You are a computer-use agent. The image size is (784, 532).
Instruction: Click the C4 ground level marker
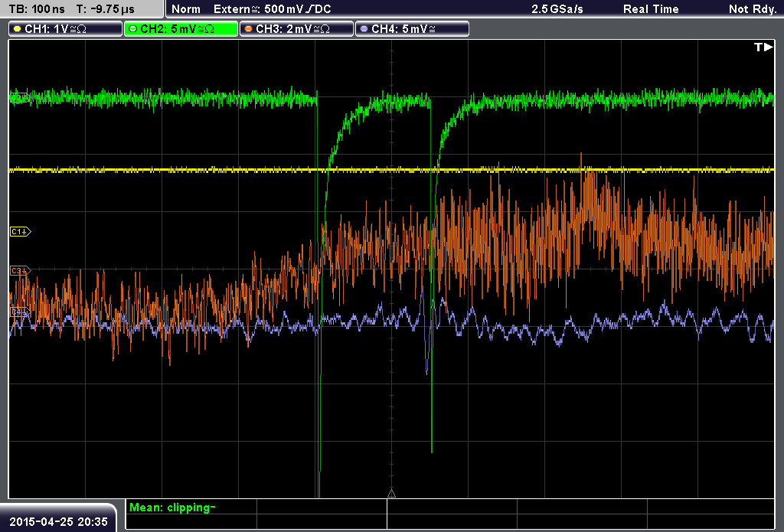tap(20, 312)
